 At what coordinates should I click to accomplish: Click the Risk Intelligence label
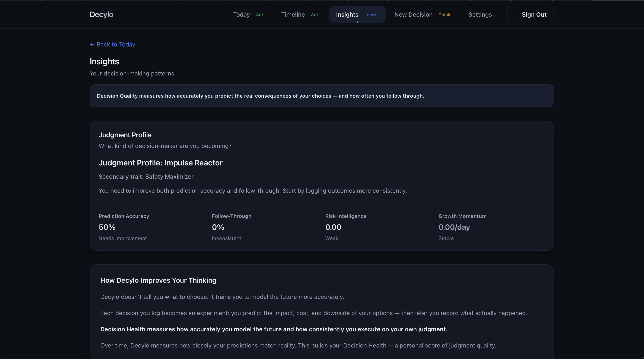click(346, 216)
